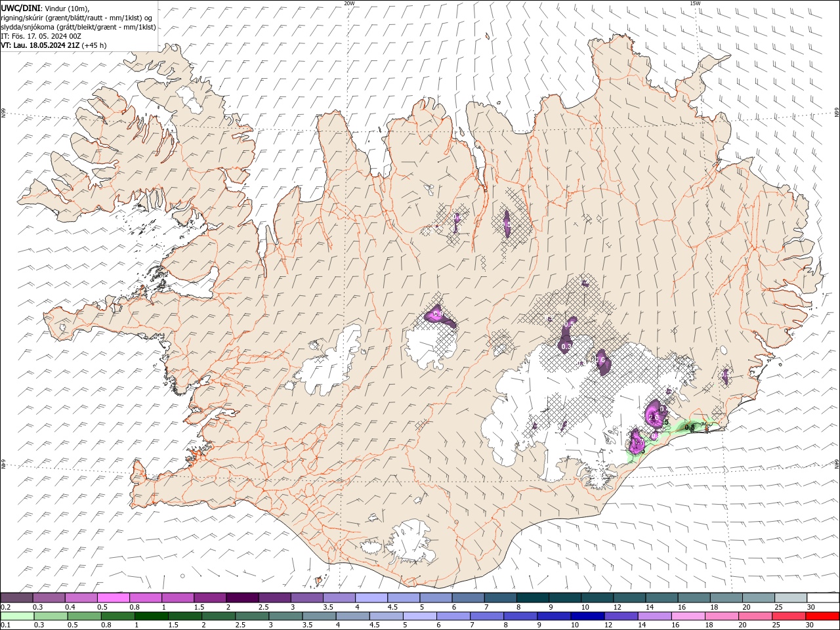The height and width of the screenshot is (630, 840).
Task: Click the snow scale swatch starting at 3
Action: click(x=307, y=598)
